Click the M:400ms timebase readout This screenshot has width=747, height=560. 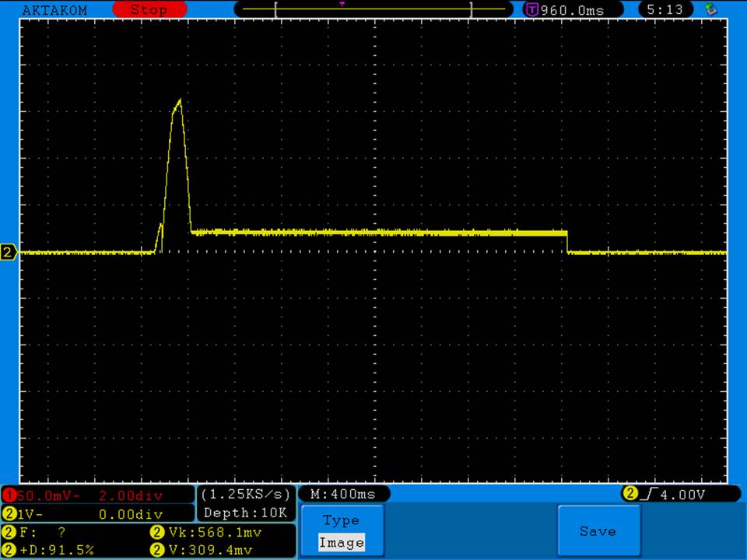point(343,494)
